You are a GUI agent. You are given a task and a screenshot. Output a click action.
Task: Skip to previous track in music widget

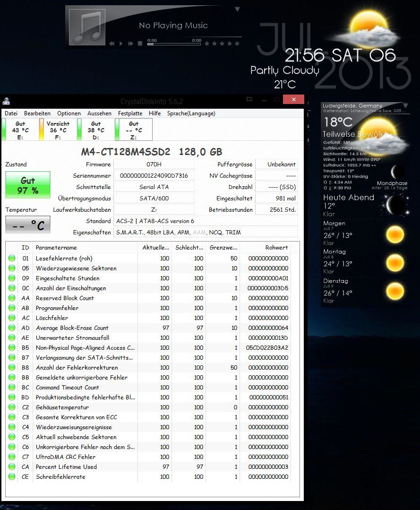tap(111, 43)
